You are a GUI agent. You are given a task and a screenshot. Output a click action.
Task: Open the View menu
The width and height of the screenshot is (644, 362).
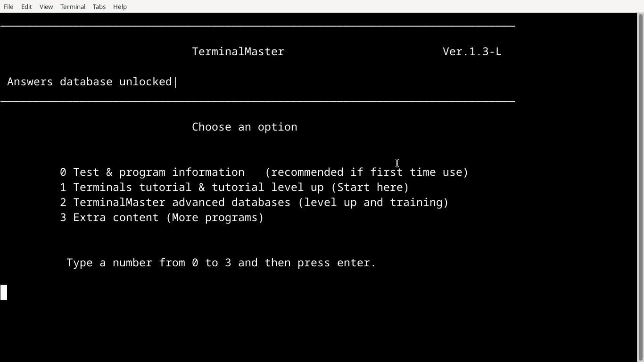[x=46, y=7]
